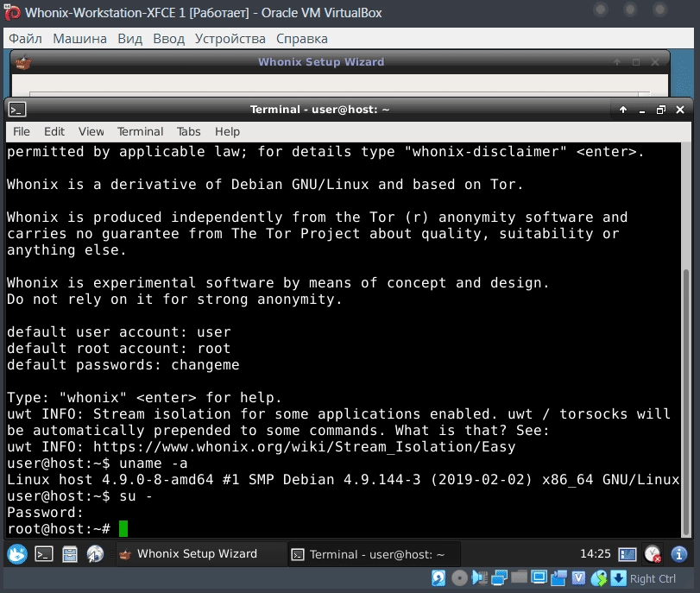Click 'default passwords: changeme' line

point(123,365)
